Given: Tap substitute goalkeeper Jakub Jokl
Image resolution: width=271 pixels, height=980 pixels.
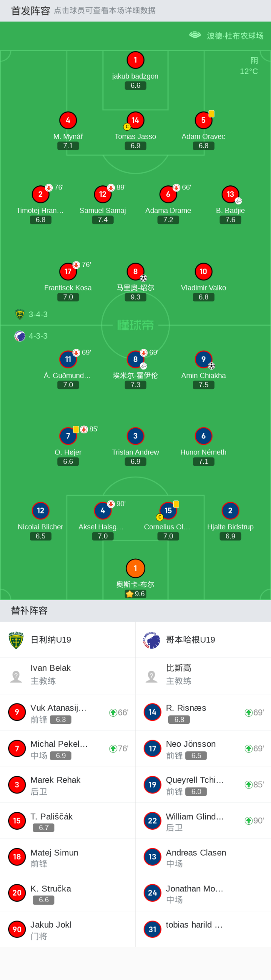Looking at the screenshot, I should click(68, 929).
